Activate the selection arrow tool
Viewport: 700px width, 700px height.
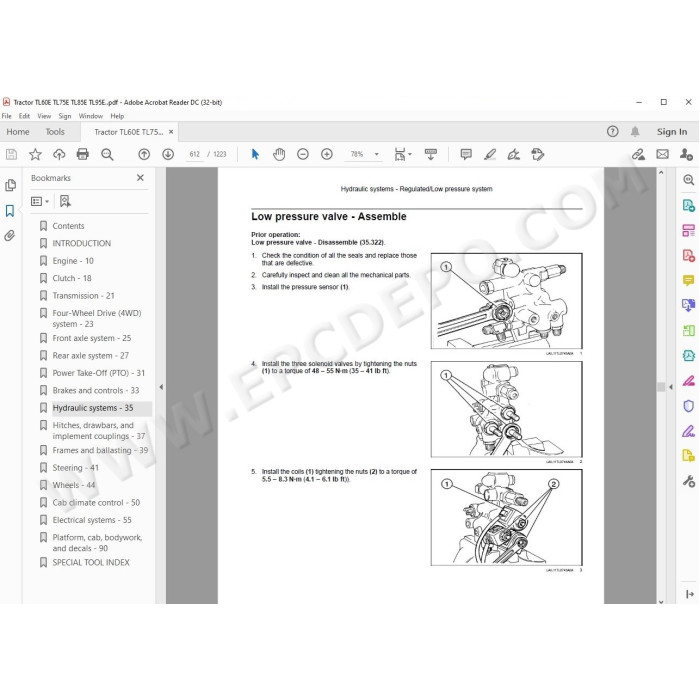pyautogui.click(x=255, y=154)
